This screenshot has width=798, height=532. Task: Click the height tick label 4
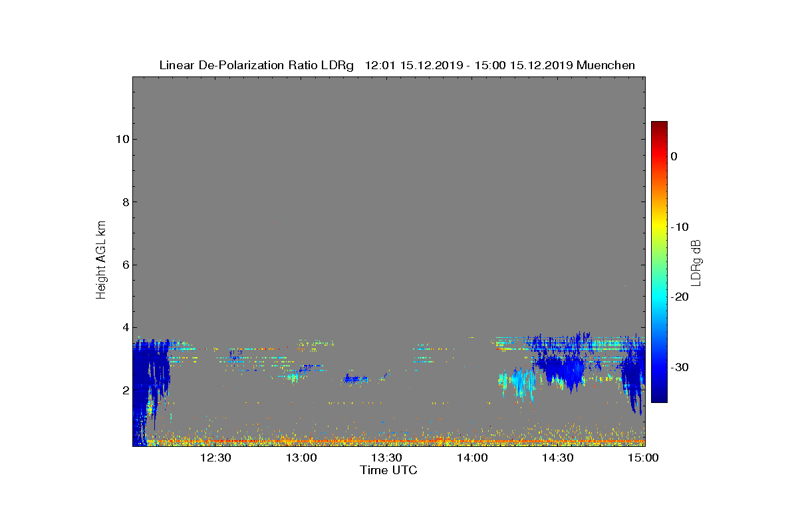[124, 327]
